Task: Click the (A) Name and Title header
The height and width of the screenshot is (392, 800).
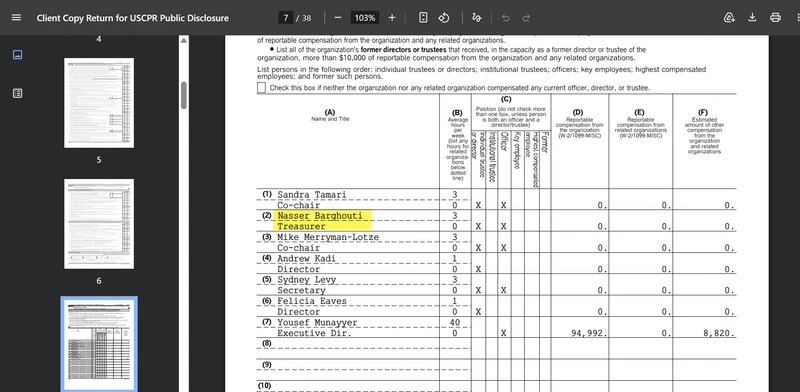Action: click(x=330, y=115)
